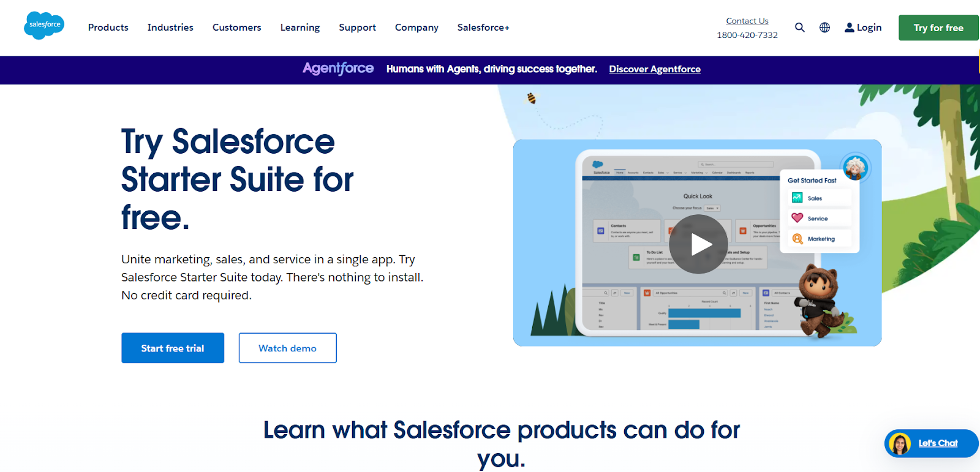Click the Try for free button
Image resolution: width=980 pixels, height=472 pixels.
pyautogui.click(x=938, y=28)
